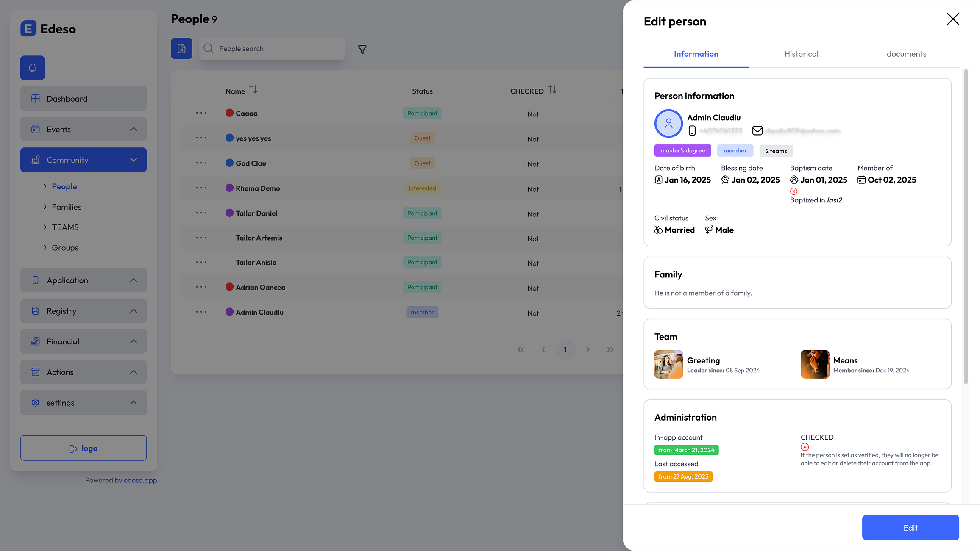Click Admin Claudiu's purple color dot
The width and height of the screenshot is (980, 551).
(x=229, y=312)
